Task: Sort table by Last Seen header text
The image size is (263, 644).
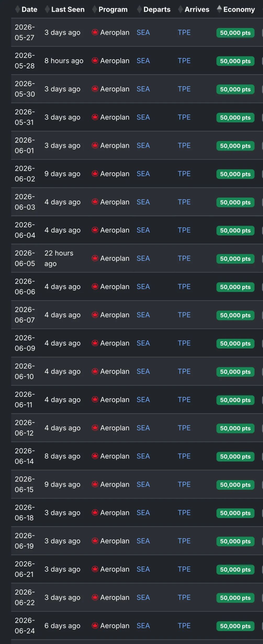Action: click(68, 9)
